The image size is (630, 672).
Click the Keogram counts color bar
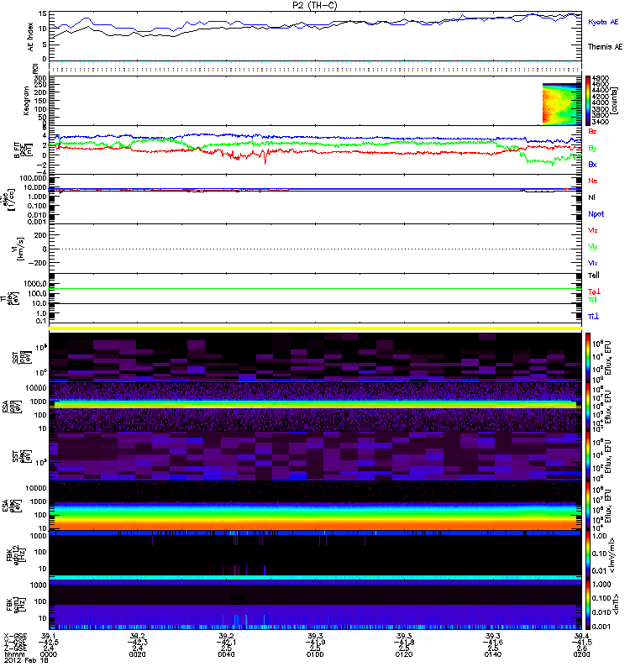click(588, 101)
